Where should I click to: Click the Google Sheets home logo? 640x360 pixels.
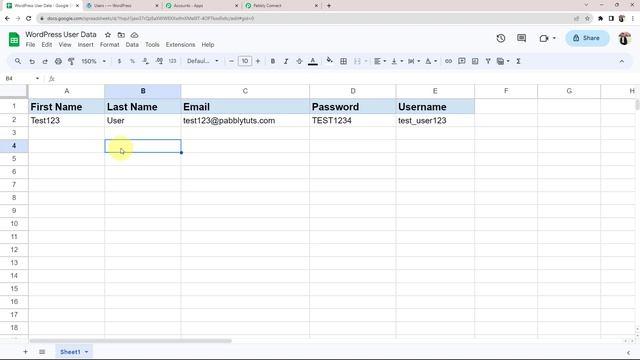click(x=14, y=40)
